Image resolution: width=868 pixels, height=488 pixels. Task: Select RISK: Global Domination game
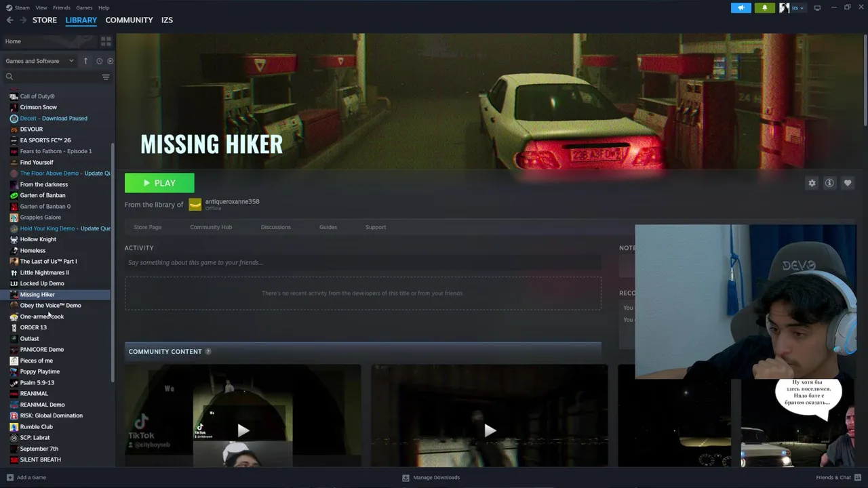(x=52, y=415)
